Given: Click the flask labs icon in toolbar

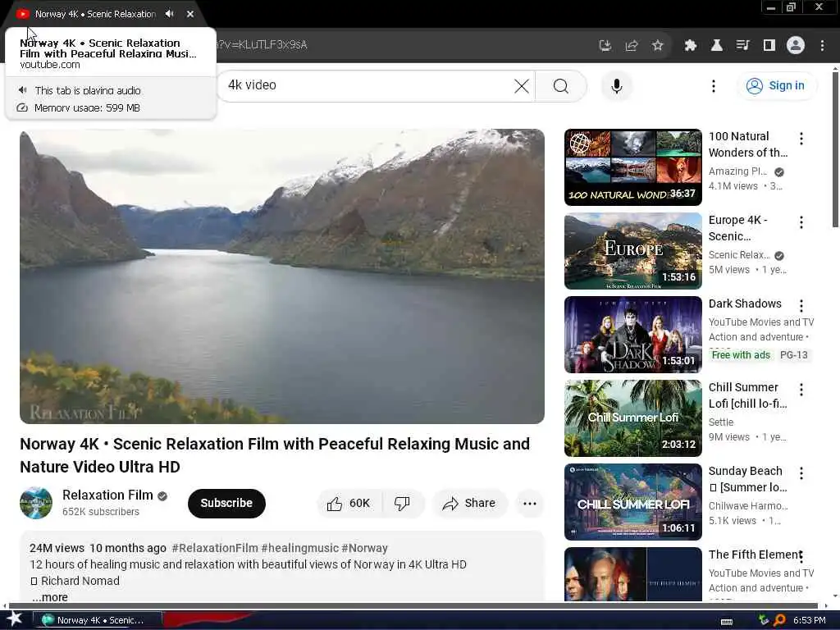Looking at the screenshot, I should (716, 46).
